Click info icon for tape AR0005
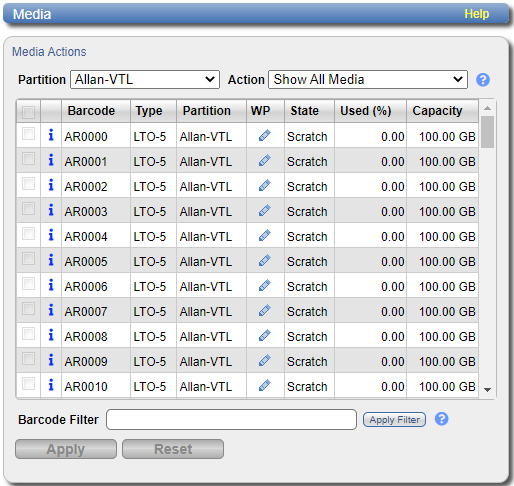514x486 pixels. click(51, 260)
